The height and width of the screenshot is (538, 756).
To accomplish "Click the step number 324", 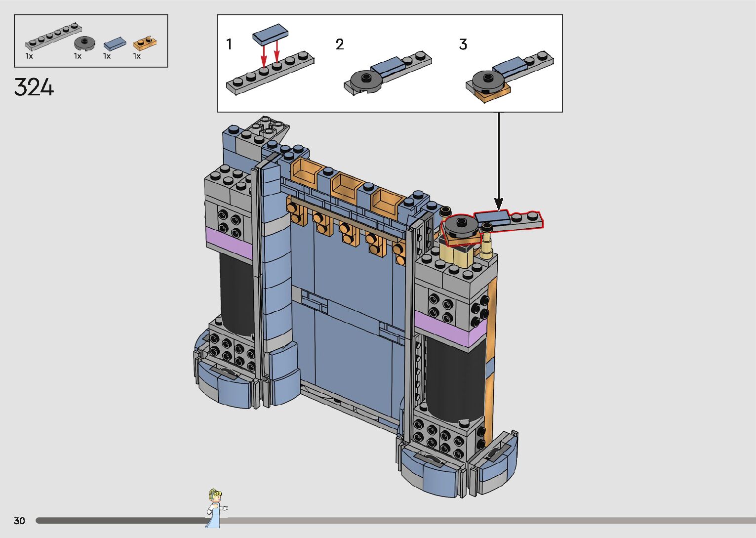I will 34,87.
